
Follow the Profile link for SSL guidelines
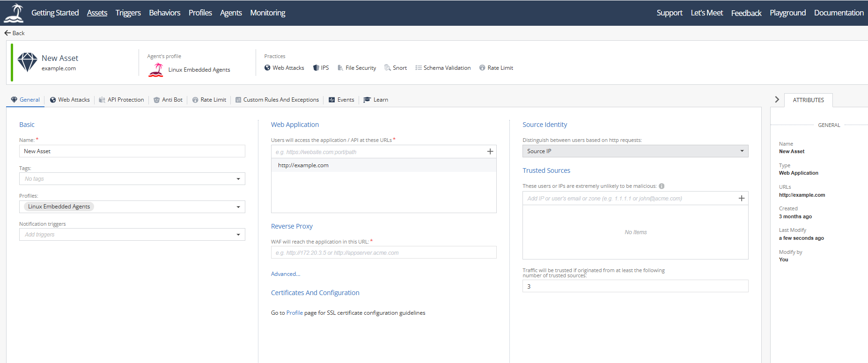tap(294, 313)
